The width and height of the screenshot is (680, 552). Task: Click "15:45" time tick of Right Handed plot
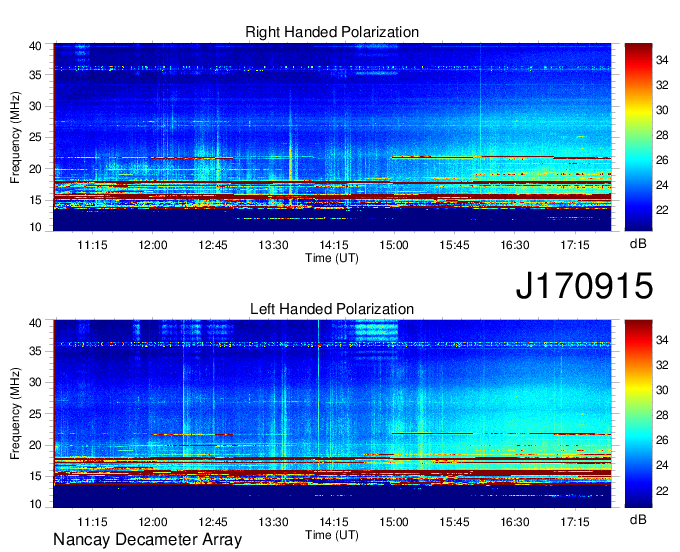[454, 245]
